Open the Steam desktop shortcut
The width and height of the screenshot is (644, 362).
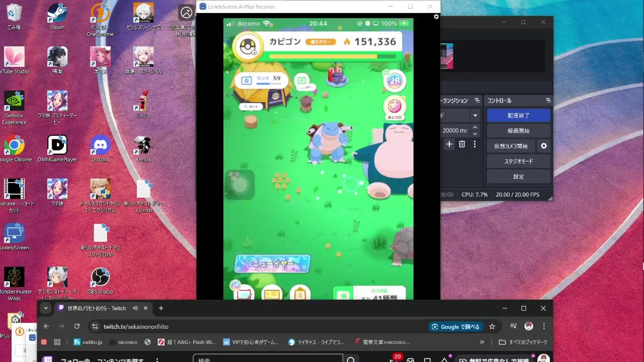point(57,17)
